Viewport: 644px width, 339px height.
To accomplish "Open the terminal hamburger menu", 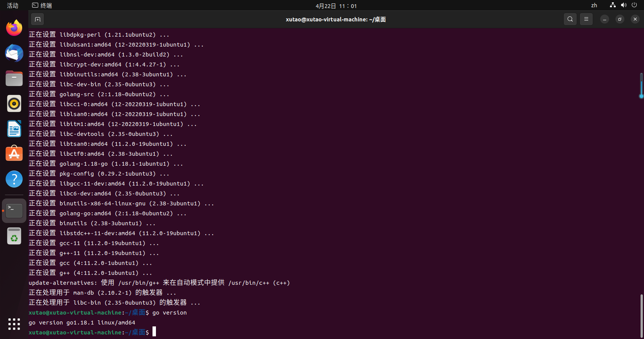I will [586, 19].
